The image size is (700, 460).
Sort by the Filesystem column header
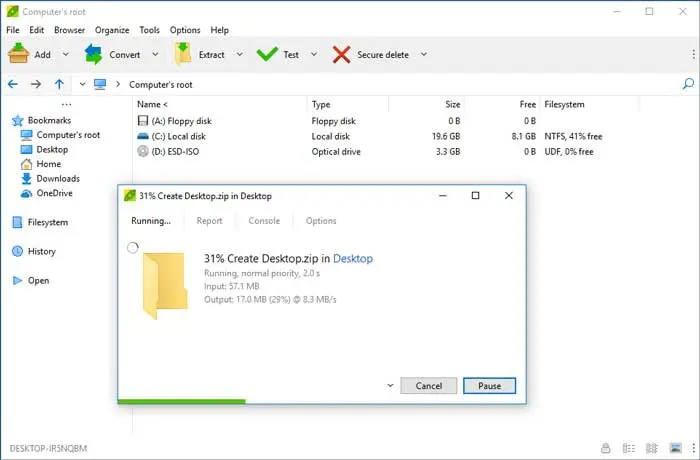(564, 104)
